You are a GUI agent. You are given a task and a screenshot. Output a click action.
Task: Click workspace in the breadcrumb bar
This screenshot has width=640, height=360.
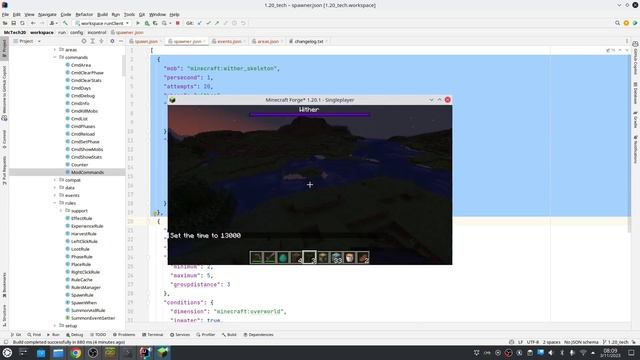tap(42, 32)
